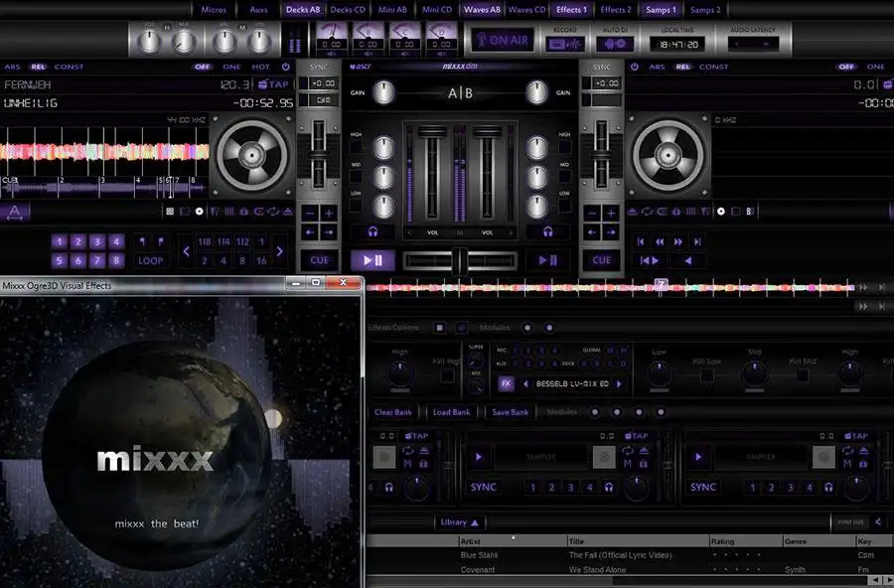Halve loop size with left chevron
The height and width of the screenshot is (588, 894).
pos(186,251)
